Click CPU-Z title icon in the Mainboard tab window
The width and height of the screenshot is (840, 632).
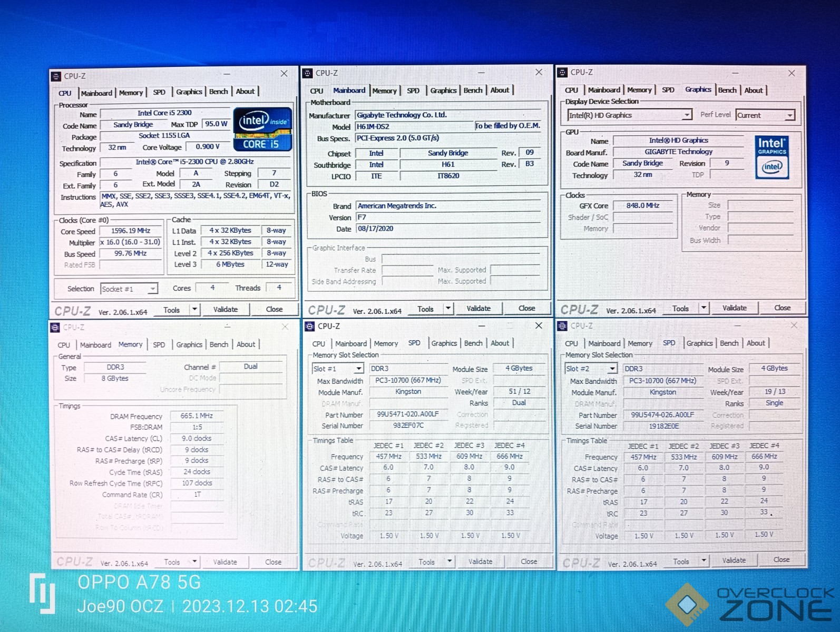coord(308,73)
